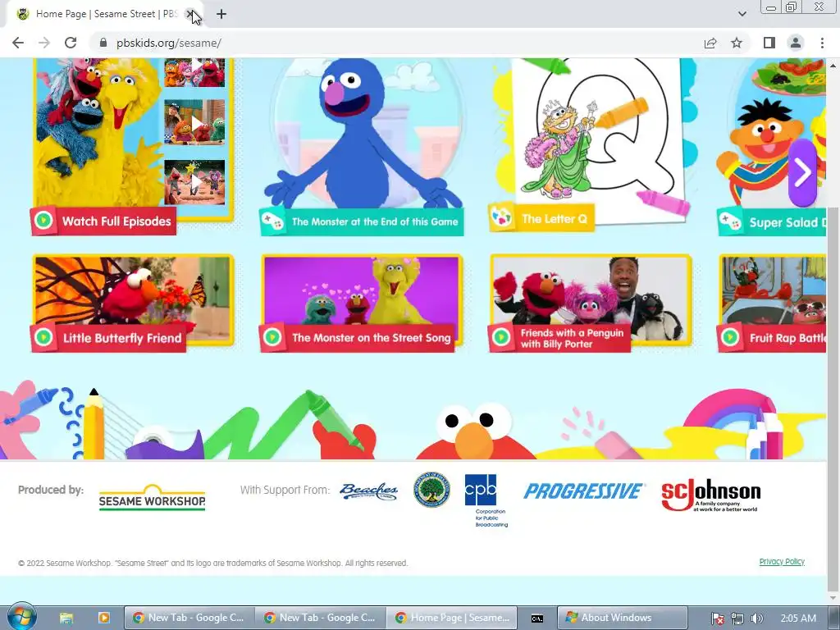Click the network tray icon

click(737, 619)
